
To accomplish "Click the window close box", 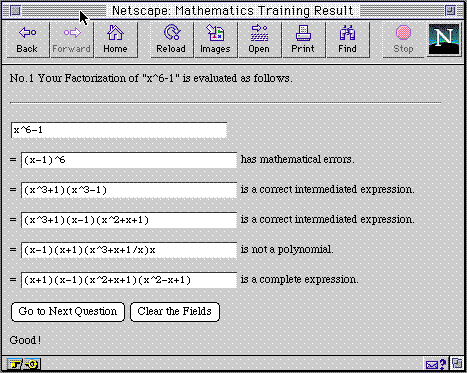I will [x=15, y=11].
